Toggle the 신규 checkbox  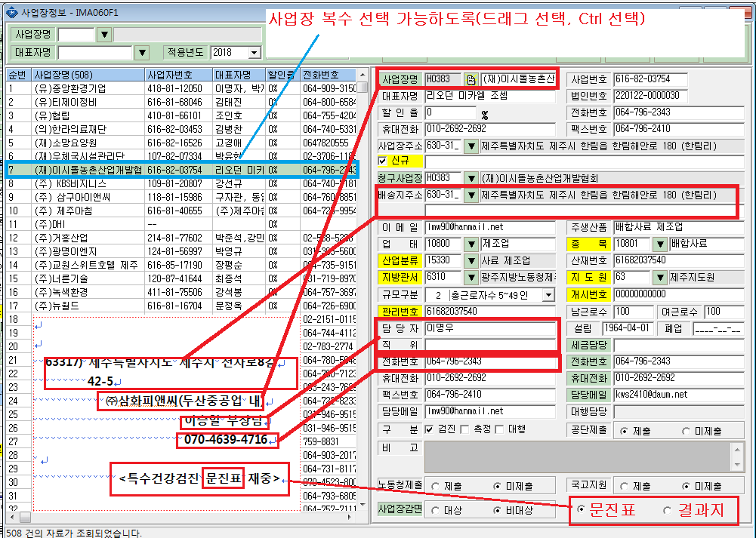pyautogui.click(x=383, y=161)
